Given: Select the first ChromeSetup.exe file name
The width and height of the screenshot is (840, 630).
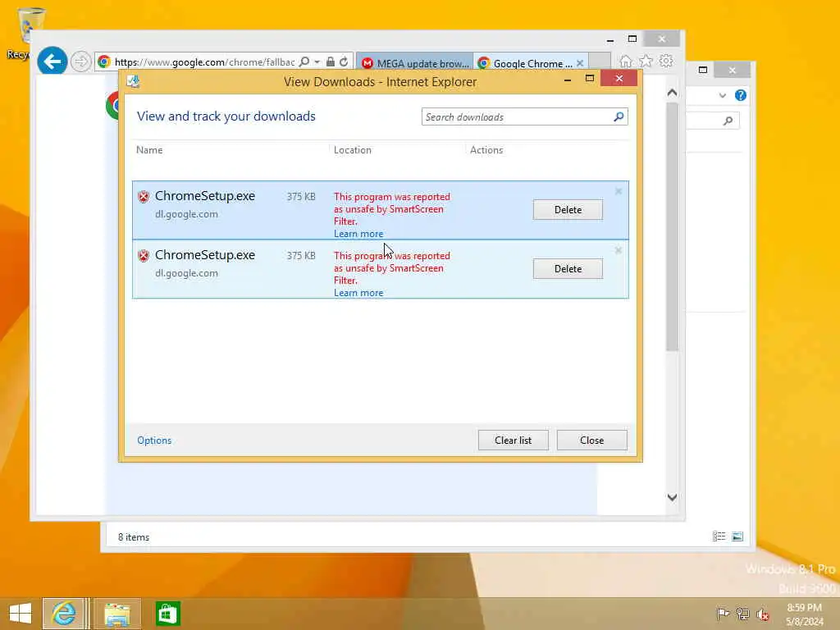Looking at the screenshot, I should pyautogui.click(x=204, y=196).
